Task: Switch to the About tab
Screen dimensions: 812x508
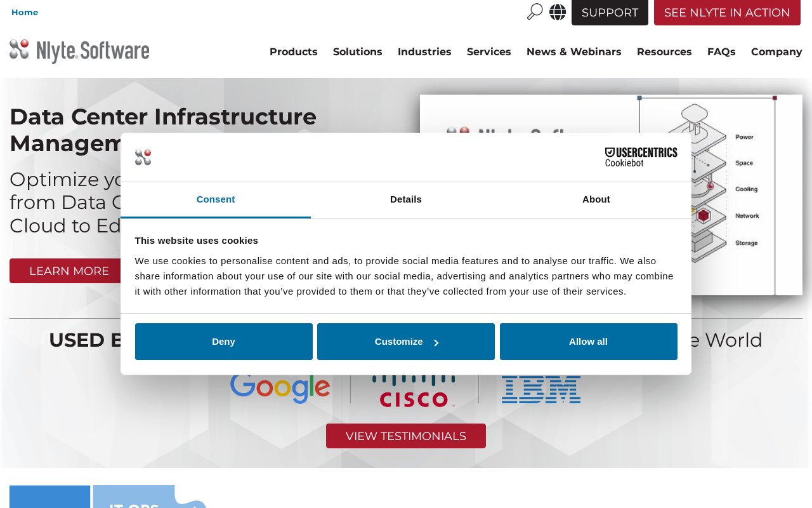Action: (596, 199)
